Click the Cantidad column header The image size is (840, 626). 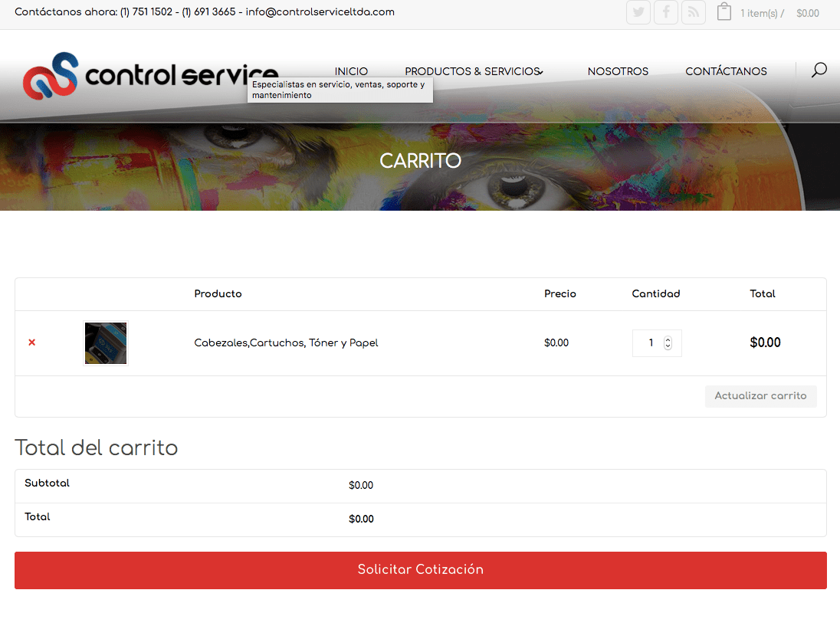click(x=656, y=293)
